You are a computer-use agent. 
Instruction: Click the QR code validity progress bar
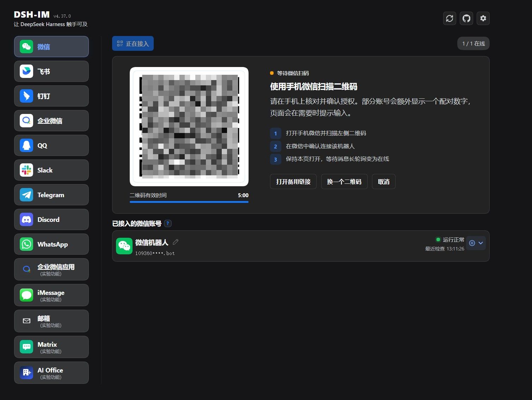pyautogui.click(x=189, y=202)
